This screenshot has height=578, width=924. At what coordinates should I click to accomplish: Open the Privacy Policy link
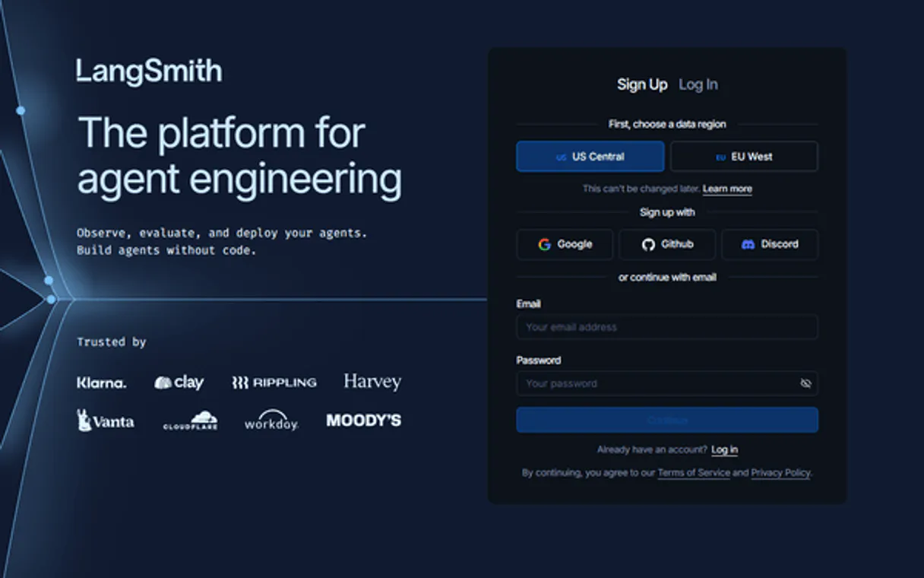tap(780, 473)
